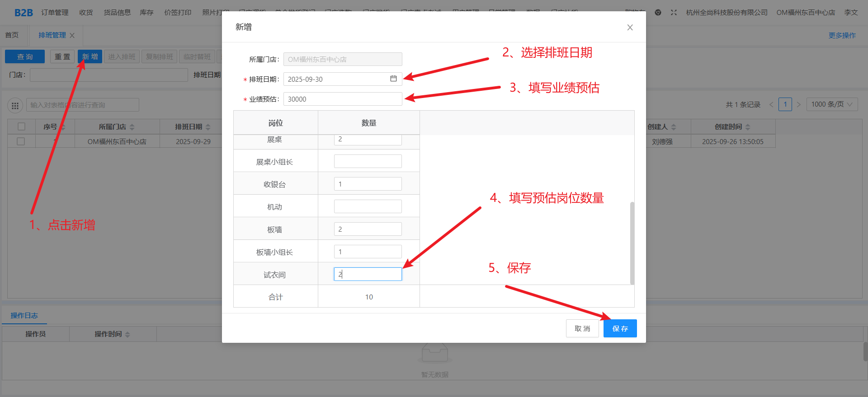The width and height of the screenshot is (868, 397).
Task: Click the 机动 quantity input field
Action: tap(368, 206)
